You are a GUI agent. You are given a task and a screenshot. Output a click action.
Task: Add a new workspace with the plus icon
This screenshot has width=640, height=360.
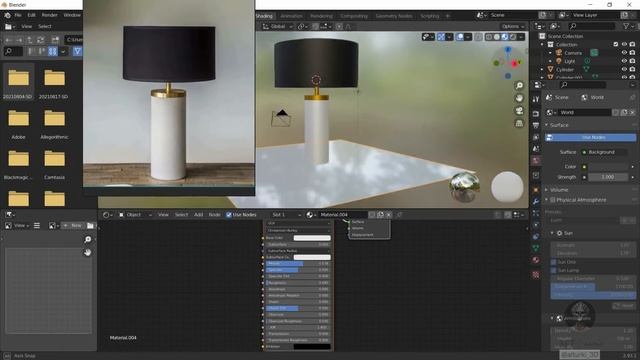pyautogui.click(x=448, y=16)
